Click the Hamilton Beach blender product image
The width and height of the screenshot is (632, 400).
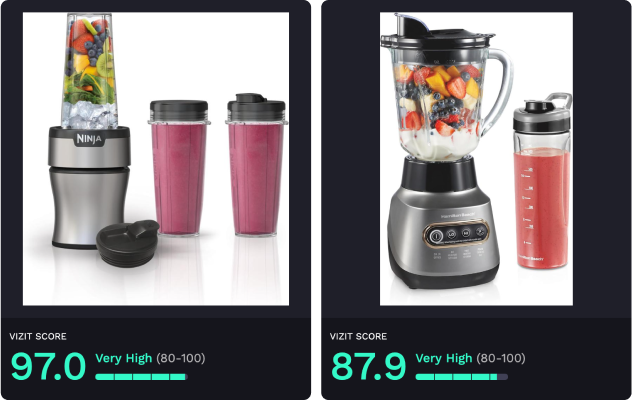point(476,158)
